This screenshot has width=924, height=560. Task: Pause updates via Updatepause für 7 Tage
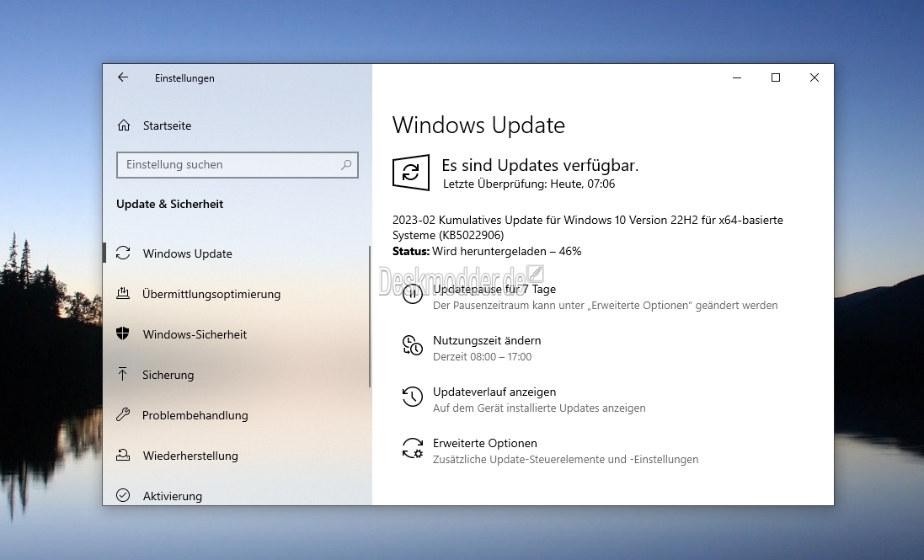(x=494, y=289)
